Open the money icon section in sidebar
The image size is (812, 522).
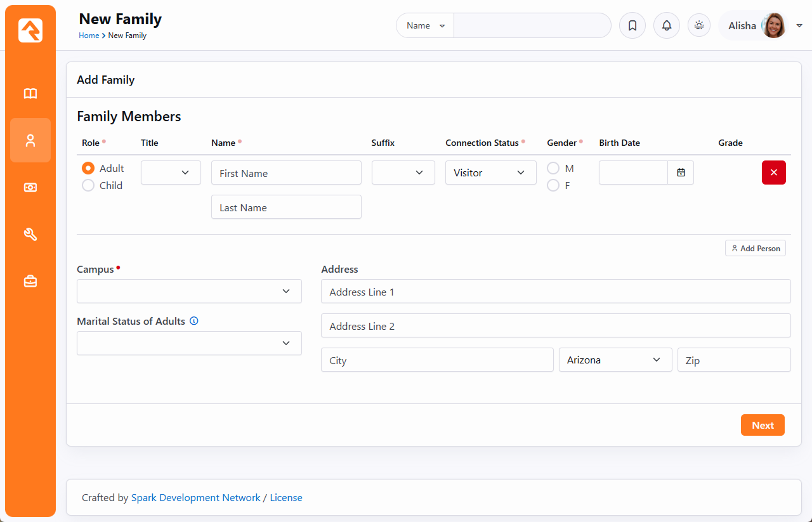click(30, 188)
